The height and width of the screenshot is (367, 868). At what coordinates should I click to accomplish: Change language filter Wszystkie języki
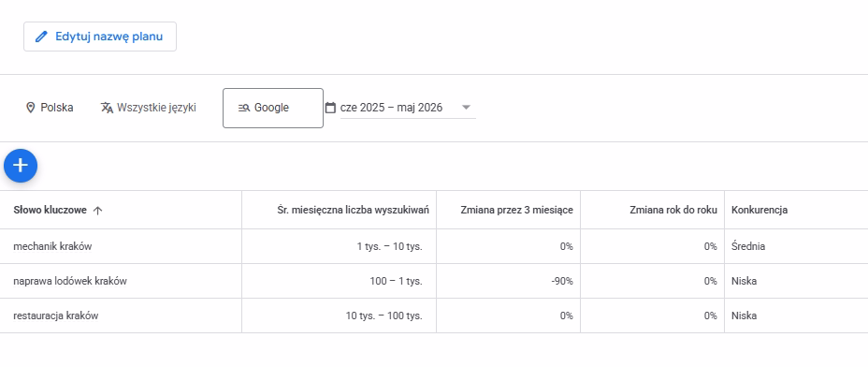tap(149, 108)
